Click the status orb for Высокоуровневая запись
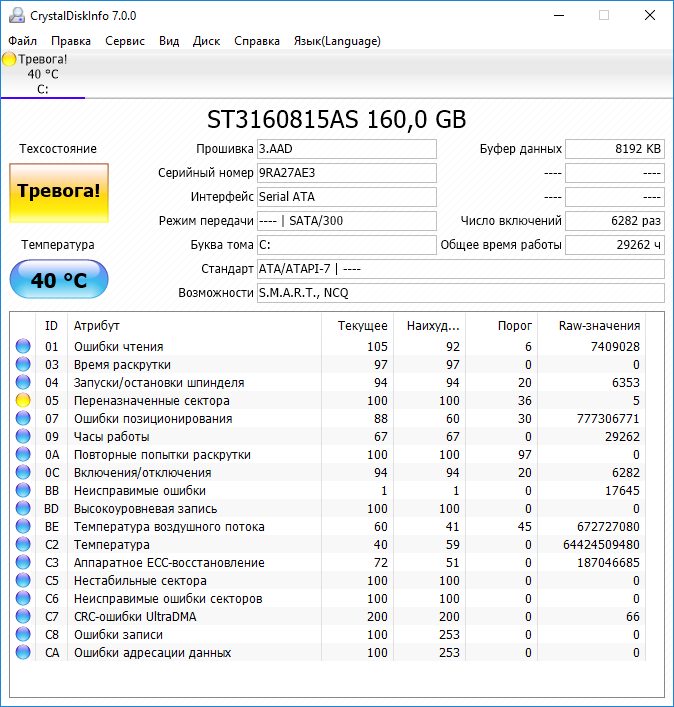674x707 pixels. coord(23,509)
